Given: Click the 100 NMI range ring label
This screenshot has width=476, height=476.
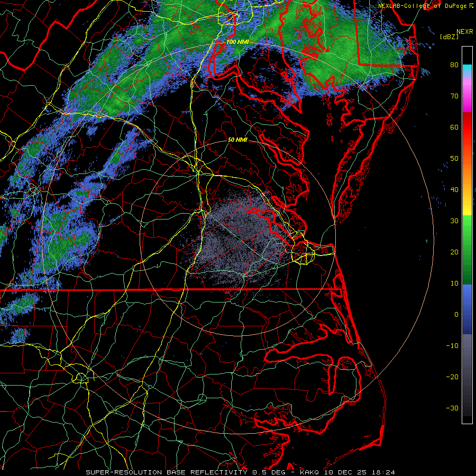Looking at the screenshot, I should 237,42.
